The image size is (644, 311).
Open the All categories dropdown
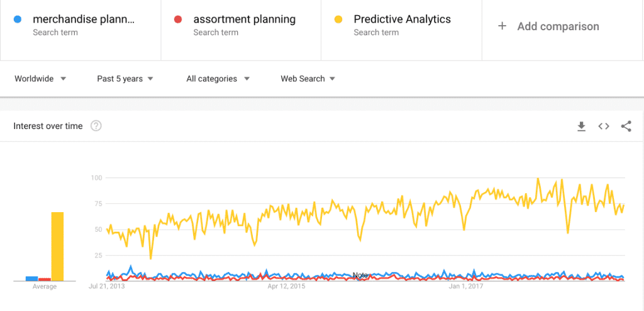click(x=218, y=79)
